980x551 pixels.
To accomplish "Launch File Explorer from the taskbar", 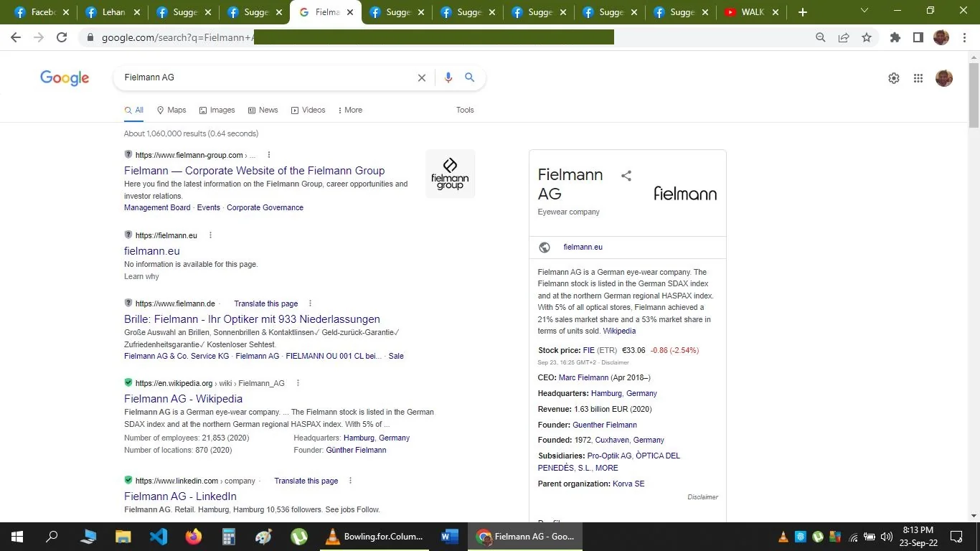I will coord(123,536).
